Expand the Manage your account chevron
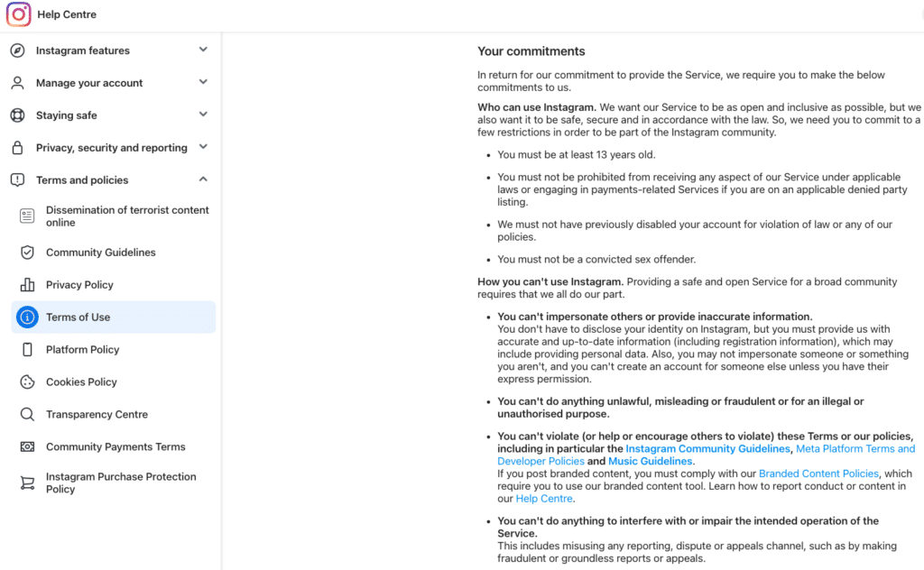Viewport: 924px width, 570px height. (x=203, y=82)
